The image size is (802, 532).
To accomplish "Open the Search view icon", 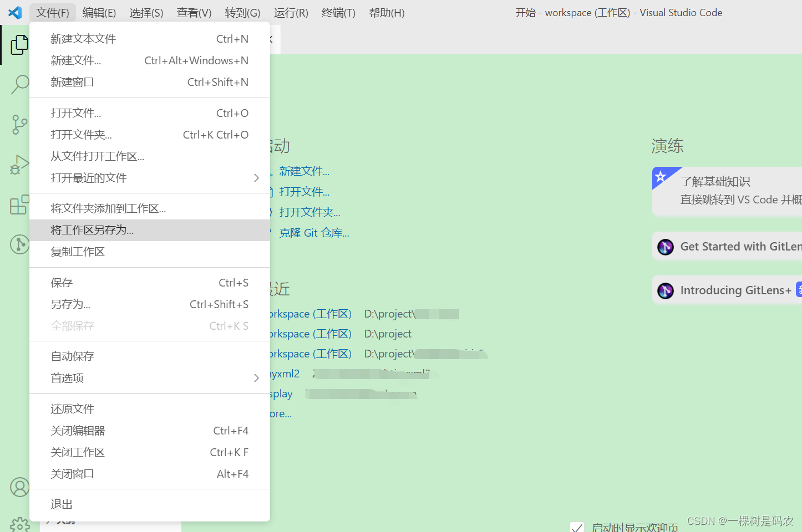I will coord(19,85).
